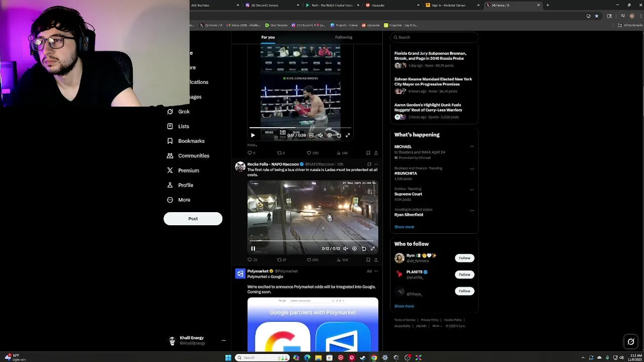Open Rocke Fella NAFO Raccoon avatar
Screen dimensions: 644x362
(240, 166)
